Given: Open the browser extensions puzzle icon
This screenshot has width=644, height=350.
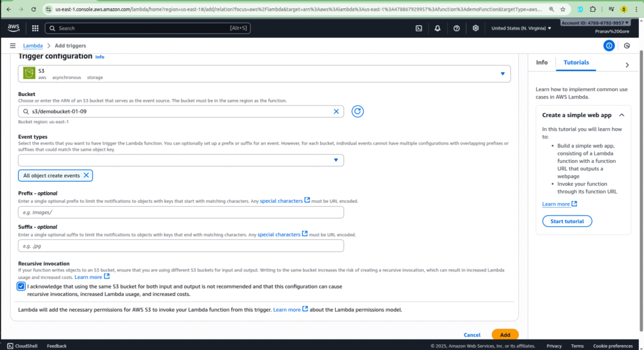Looking at the screenshot, I should pos(592,9).
